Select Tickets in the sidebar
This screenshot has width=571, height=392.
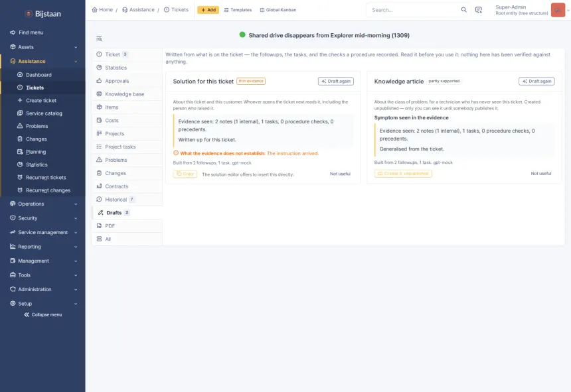click(43, 88)
